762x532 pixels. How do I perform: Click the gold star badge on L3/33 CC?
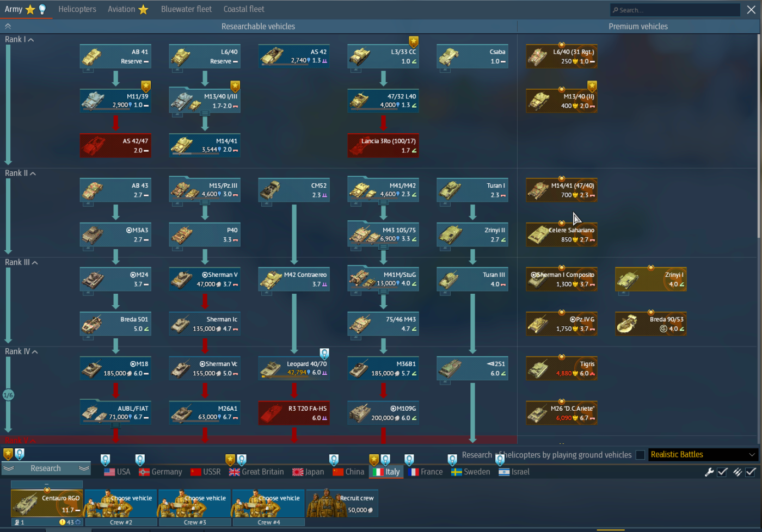[414, 42]
